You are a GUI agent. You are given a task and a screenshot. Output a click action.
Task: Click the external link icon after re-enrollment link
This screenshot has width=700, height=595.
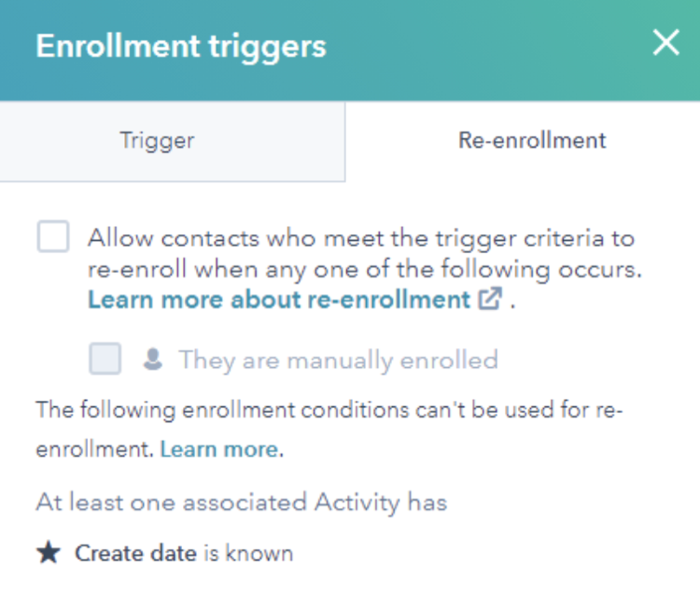point(491,300)
